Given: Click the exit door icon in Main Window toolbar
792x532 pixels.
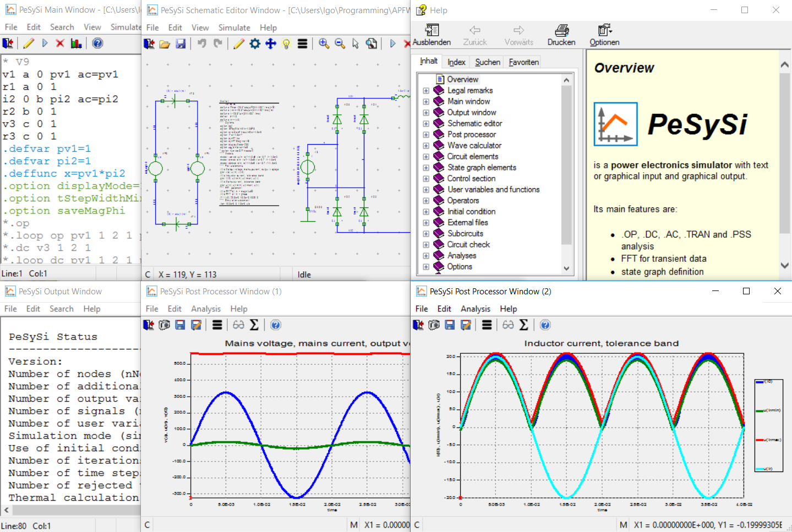Looking at the screenshot, I should tap(8, 43).
